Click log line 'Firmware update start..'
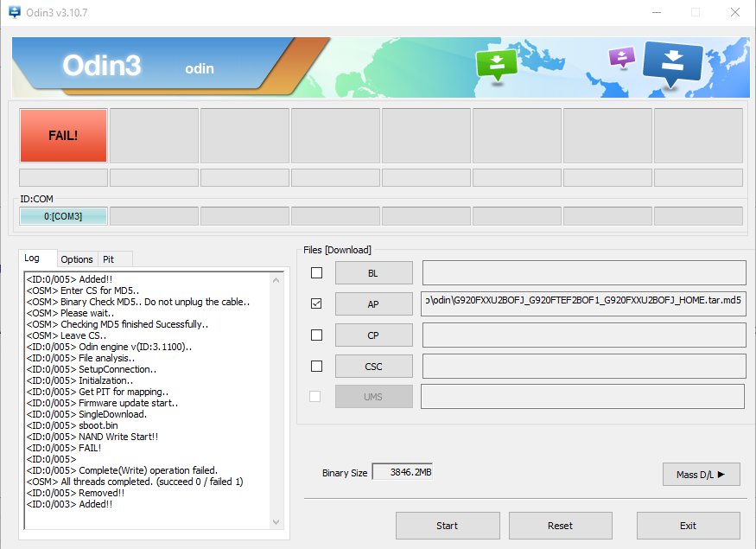756x549 pixels. point(102,403)
